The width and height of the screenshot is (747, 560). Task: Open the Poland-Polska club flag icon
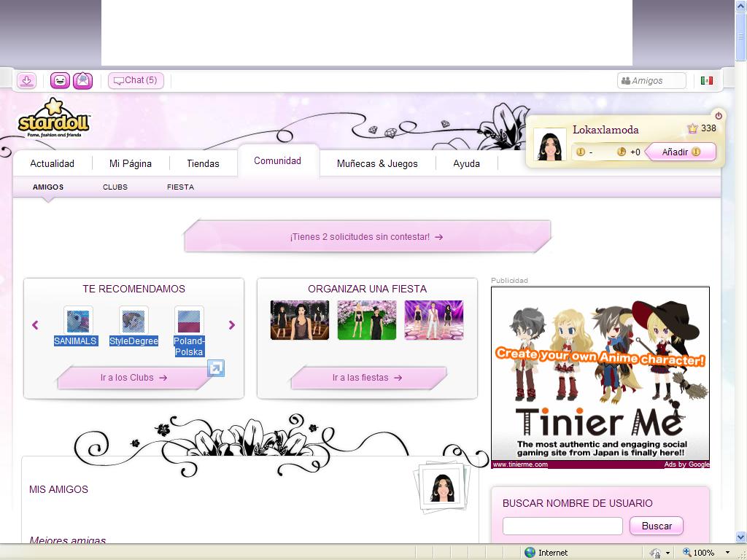[x=189, y=321]
